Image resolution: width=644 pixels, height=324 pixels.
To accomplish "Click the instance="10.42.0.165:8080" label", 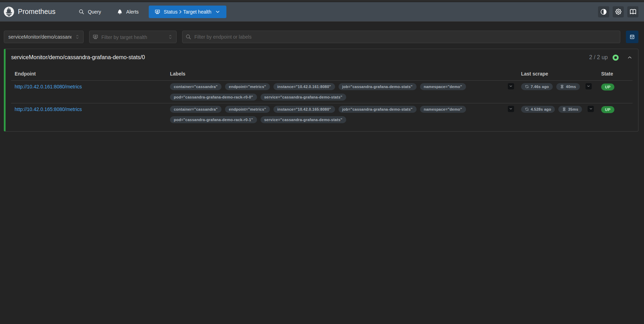I will coord(304,109).
